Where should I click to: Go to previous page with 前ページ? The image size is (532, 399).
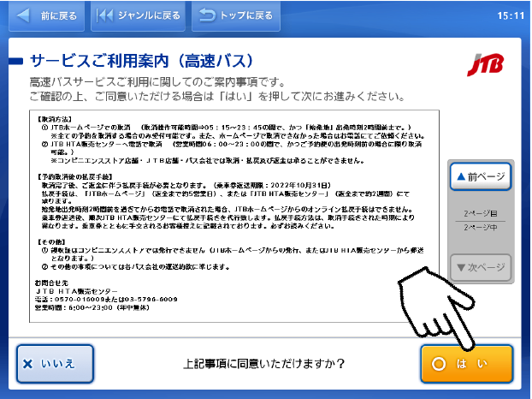pyautogui.click(x=481, y=176)
